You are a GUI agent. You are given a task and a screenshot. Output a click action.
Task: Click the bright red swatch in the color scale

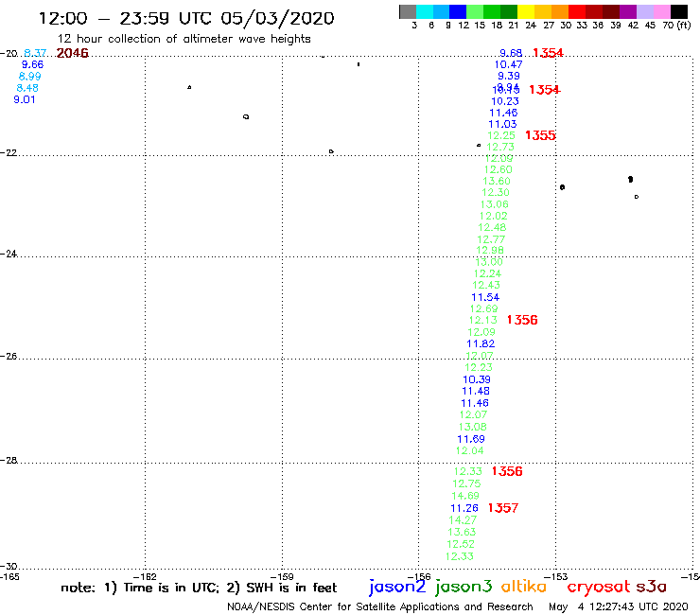point(577,11)
